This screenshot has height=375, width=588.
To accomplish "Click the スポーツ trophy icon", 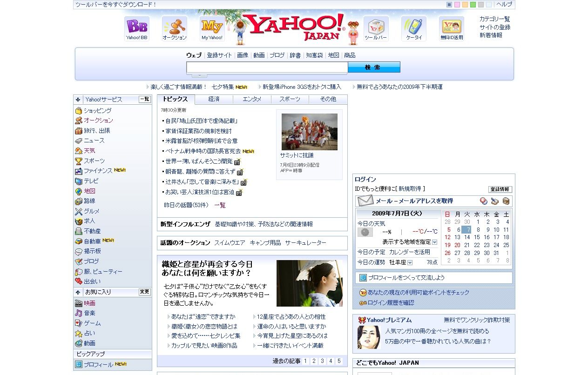I will coord(79,161).
